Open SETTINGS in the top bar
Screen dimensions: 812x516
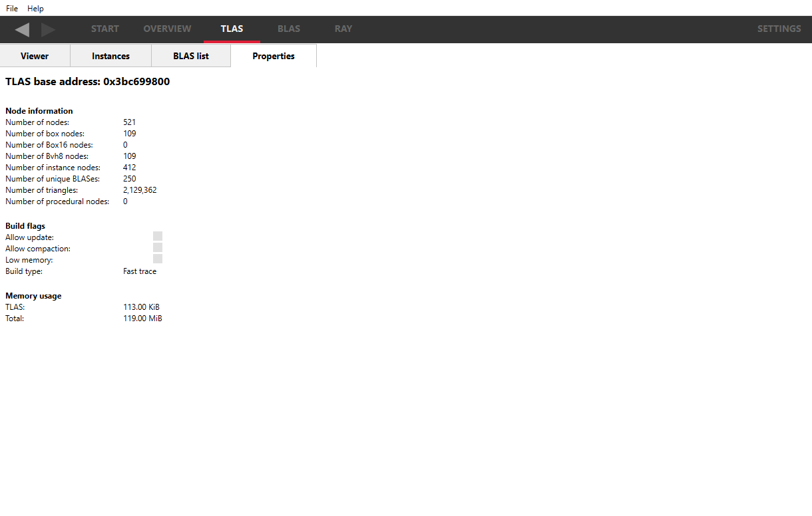(x=779, y=29)
